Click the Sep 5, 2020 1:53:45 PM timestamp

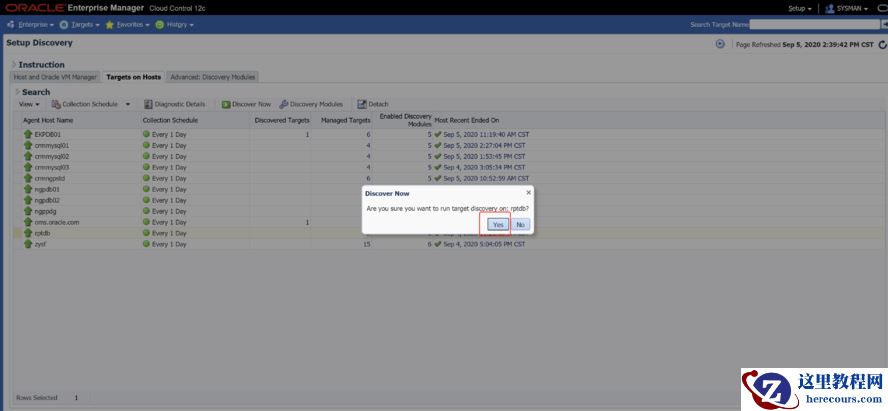[484, 156]
